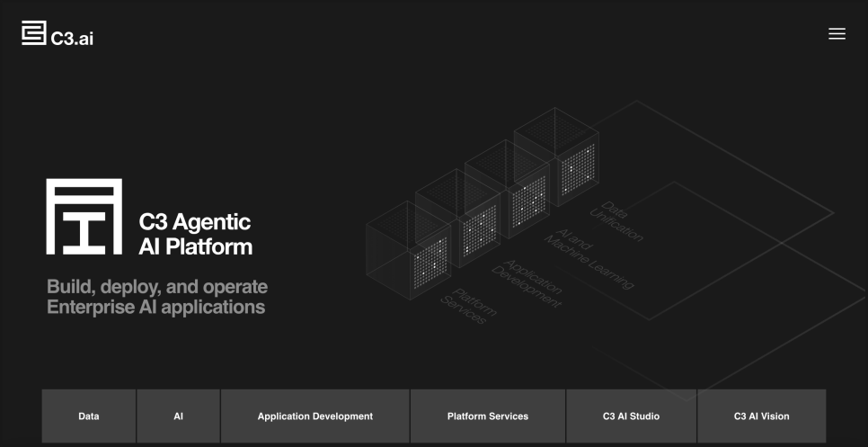
Task: Click the 'C3 Agentic AI Platform' heading
Action: tap(195, 234)
